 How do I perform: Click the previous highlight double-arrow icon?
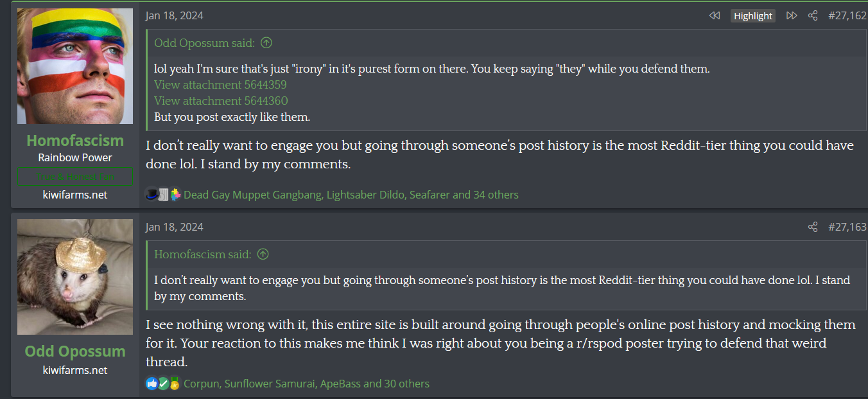pos(715,16)
